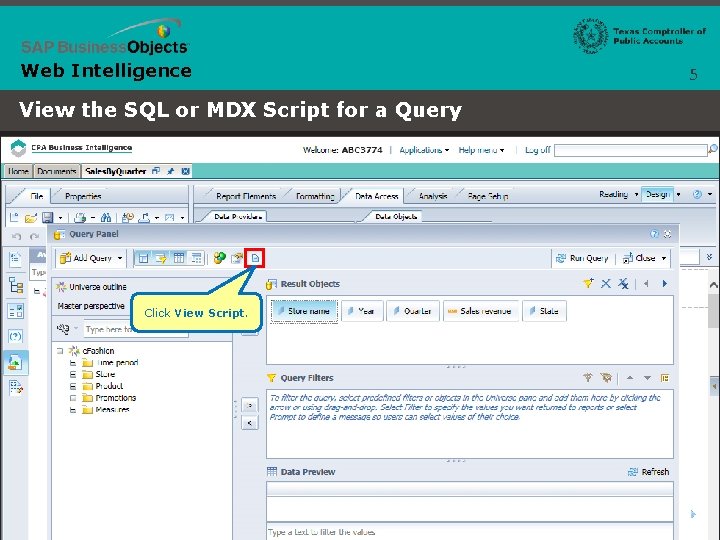Click the nested filter icon in Query Filters
The image size is (720, 540).
[665, 377]
